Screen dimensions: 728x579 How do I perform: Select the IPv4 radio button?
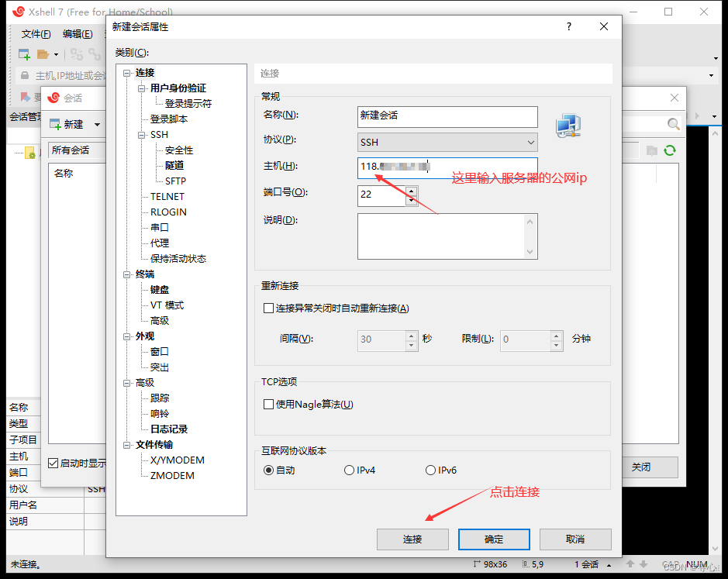[x=349, y=470]
